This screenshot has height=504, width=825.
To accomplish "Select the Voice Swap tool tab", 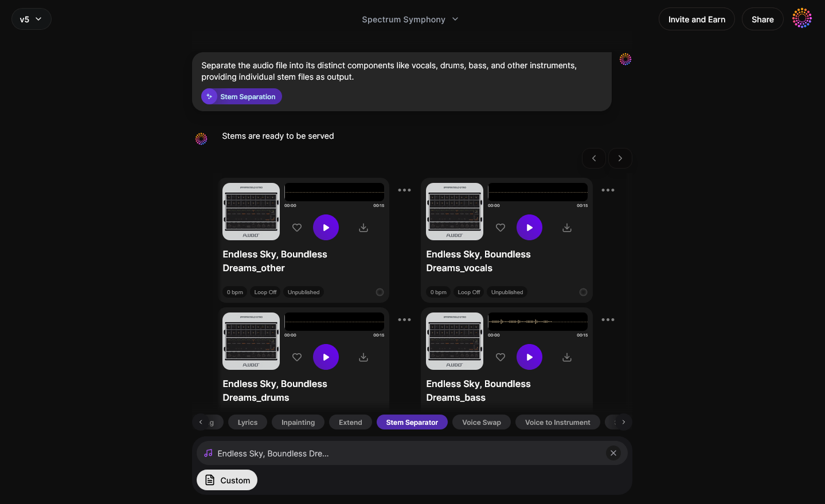I will coord(482,422).
